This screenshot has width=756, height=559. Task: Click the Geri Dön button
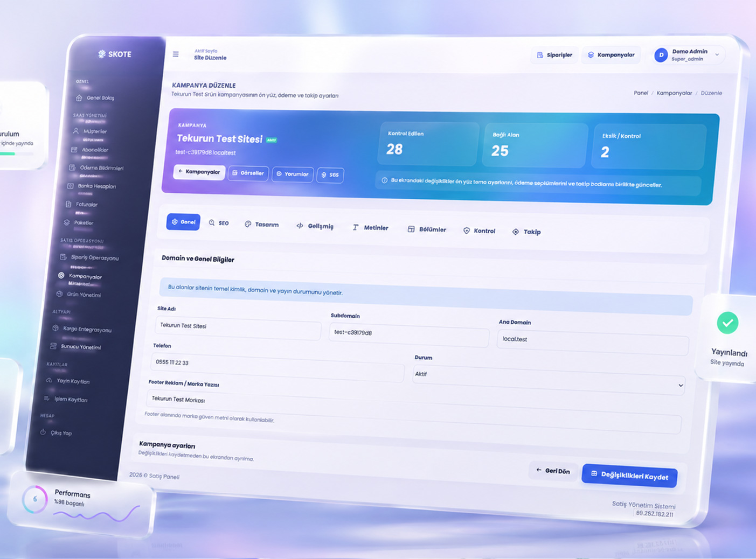point(553,471)
